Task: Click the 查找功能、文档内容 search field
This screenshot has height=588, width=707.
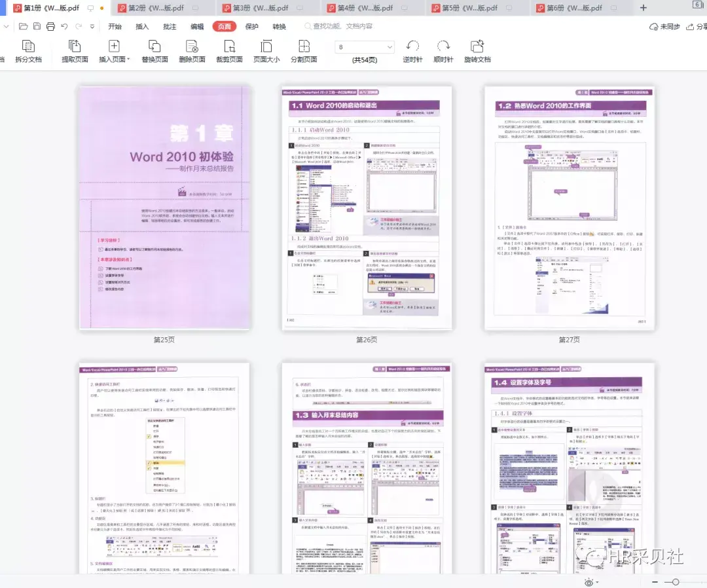Action: 339,27
